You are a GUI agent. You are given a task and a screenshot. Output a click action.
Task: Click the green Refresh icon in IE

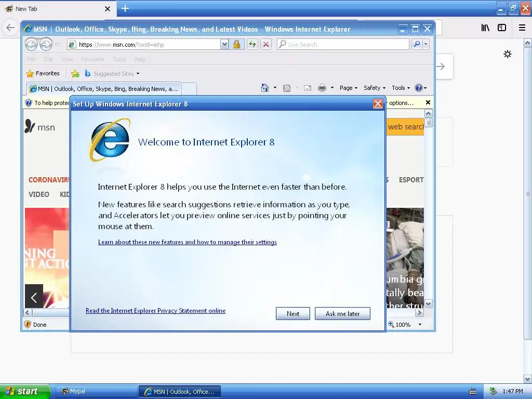click(x=252, y=44)
